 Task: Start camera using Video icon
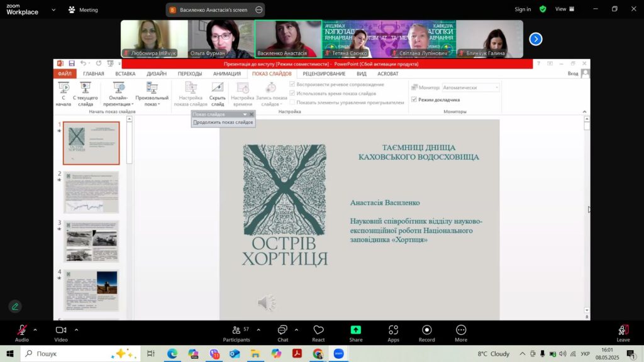tap(61, 330)
